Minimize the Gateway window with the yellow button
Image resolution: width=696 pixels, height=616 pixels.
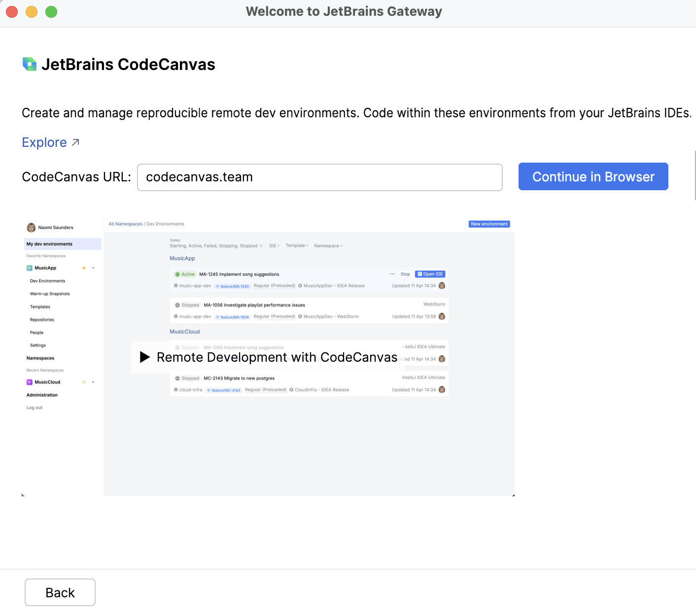32,11
